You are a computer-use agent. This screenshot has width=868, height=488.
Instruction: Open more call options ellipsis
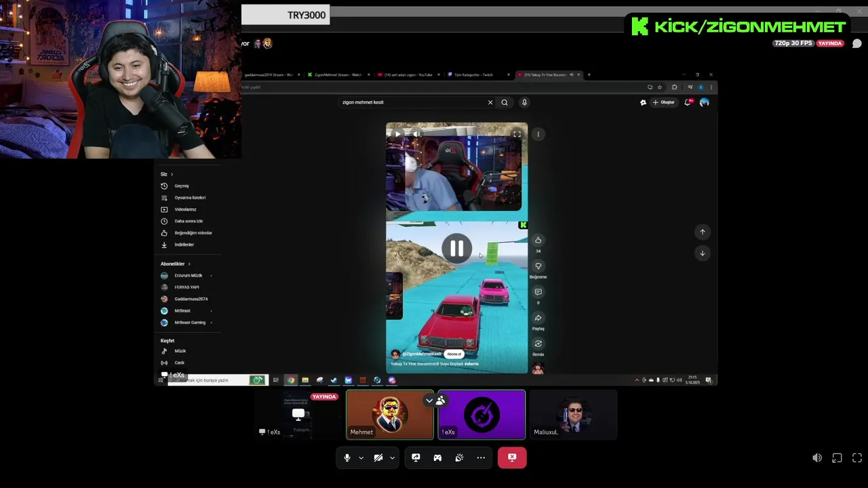click(x=481, y=457)
